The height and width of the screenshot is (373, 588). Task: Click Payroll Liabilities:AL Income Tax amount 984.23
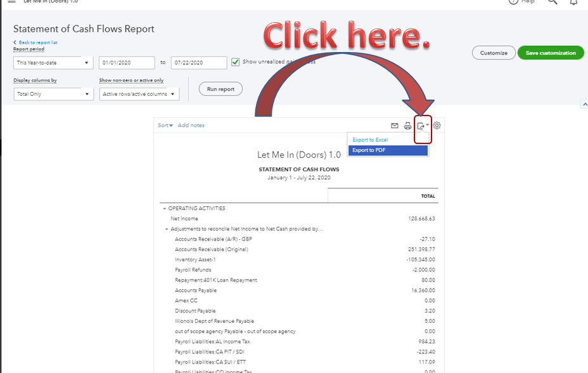(427, 341)
